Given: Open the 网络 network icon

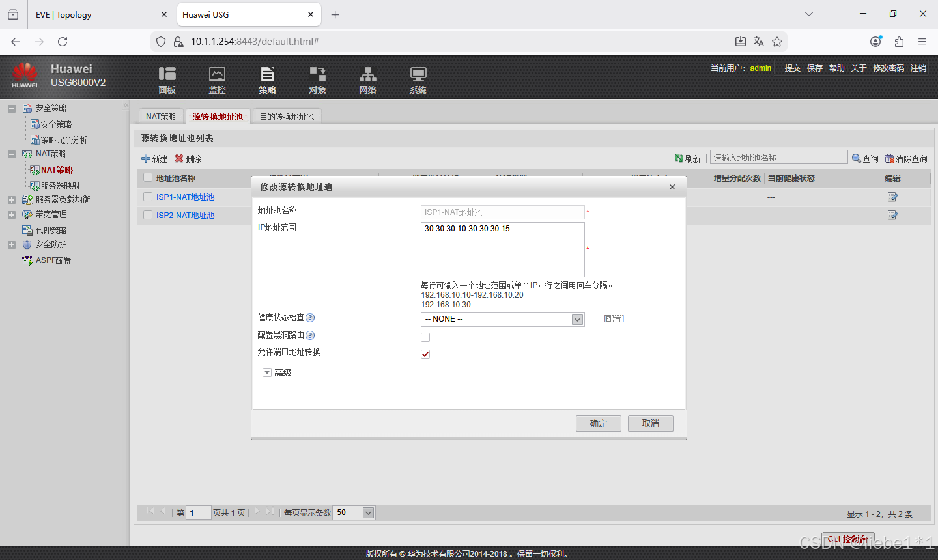Looking at the screenshot, I should 368,74.
